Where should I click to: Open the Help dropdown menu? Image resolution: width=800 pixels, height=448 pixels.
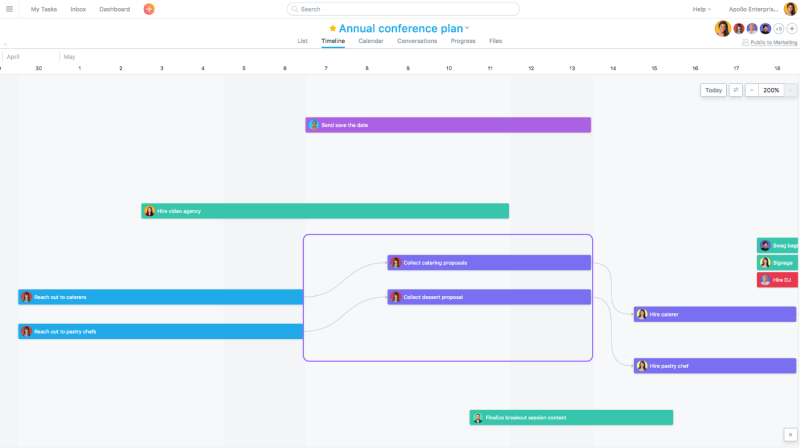click(702, 9)
